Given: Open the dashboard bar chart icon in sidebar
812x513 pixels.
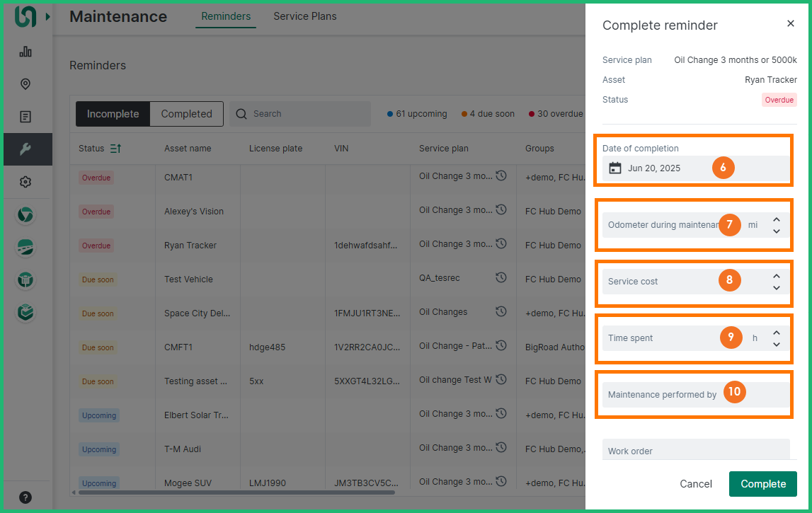Looking at the screenshot, I should coord(25,51).
